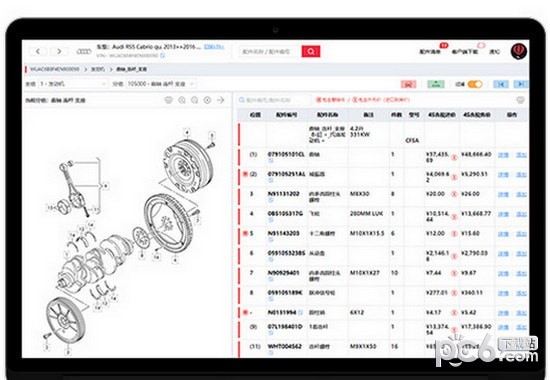Go forward with the right arrow button
Image resolution: width=550 pixels, height=380 pixels.
coord(59,51)
